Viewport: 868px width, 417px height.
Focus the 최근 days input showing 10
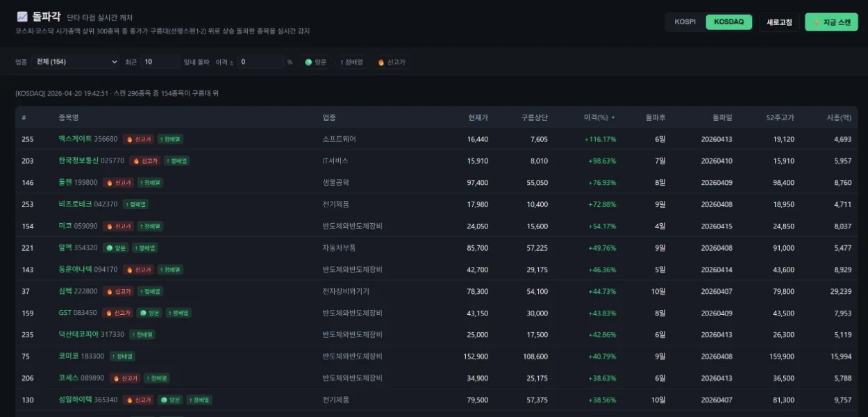click(x=160, y=62)
